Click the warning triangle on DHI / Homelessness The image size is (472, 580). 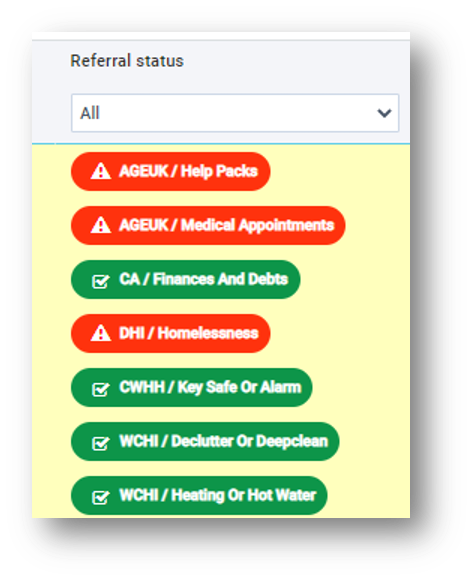[x=101, y=333]
